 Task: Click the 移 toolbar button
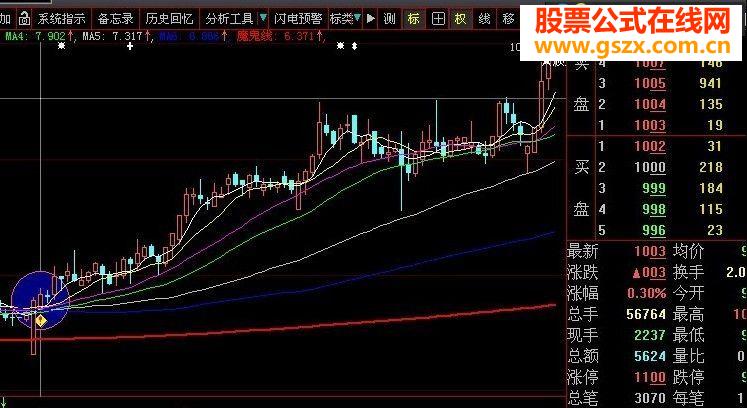[x=508, y=19]
